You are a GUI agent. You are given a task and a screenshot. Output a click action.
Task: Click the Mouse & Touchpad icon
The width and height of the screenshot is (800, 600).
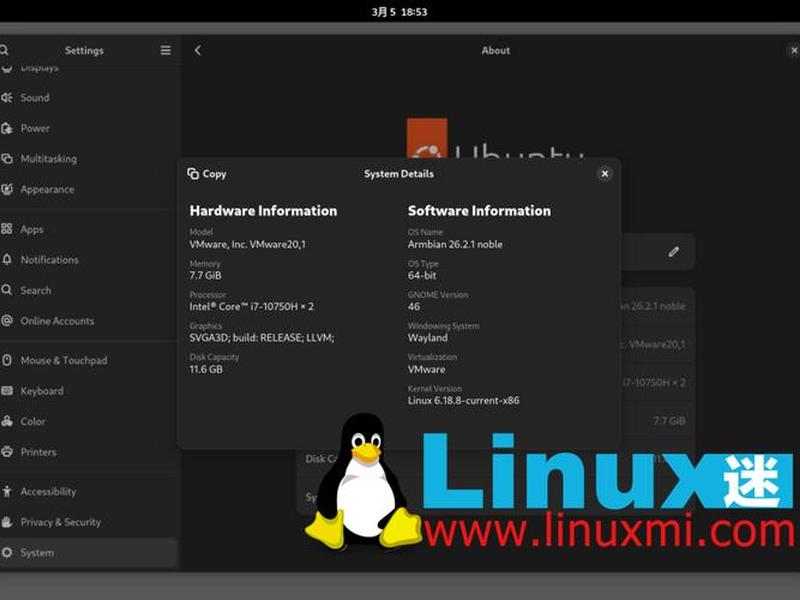(7, 360)
